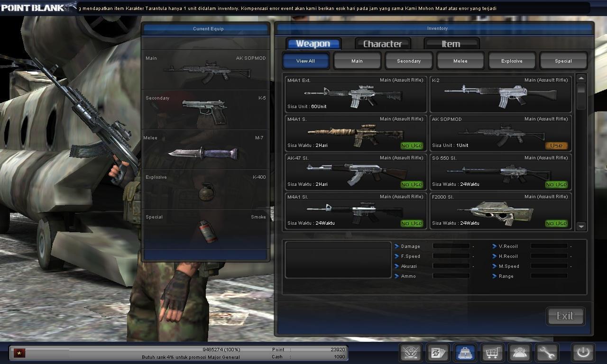The image size is (607, 364).
Task: Click the scrolling announcement ticker
Action: point(334,9)
